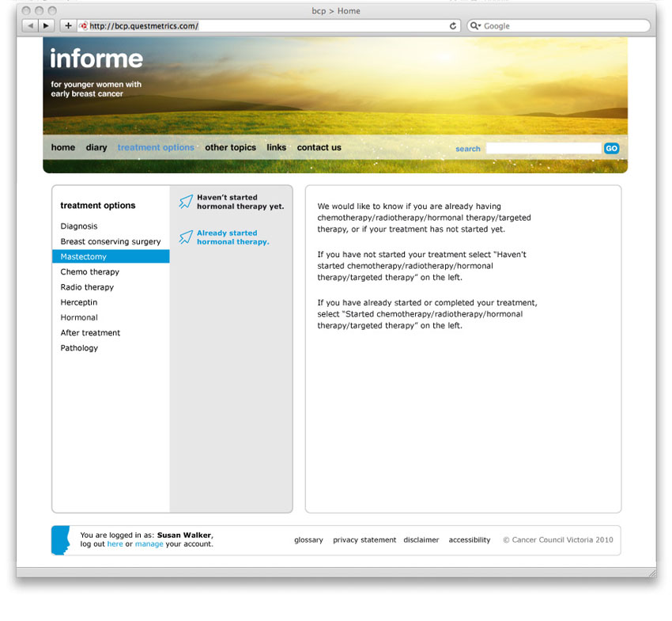Viewport: 672px width, 621px height.
Task: Open the diary navigation item
Action: click(96, 147)
